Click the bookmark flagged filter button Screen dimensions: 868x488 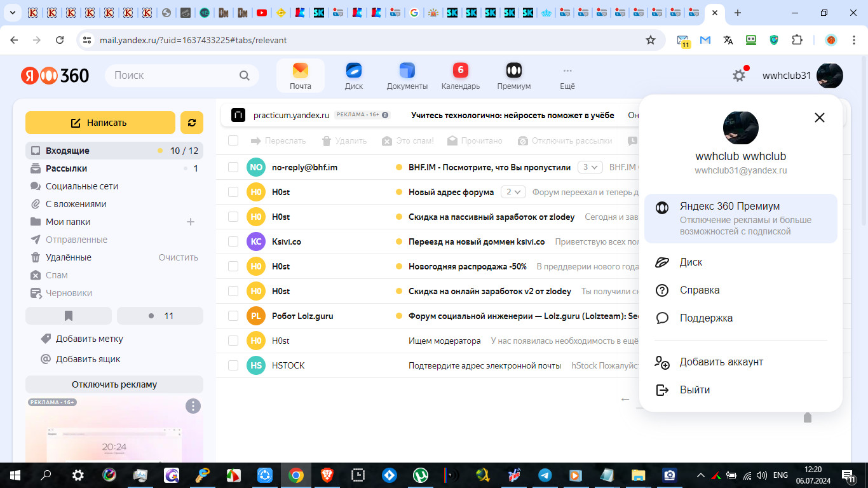[69, 316]
